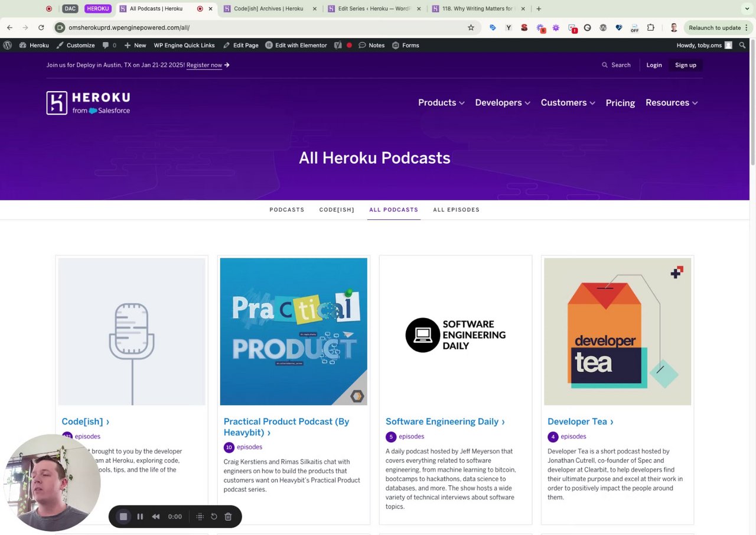Expand the Products dropdown menu
This screenshot has height=535, width=756.
pyautogui.click(x=441, y=103)
